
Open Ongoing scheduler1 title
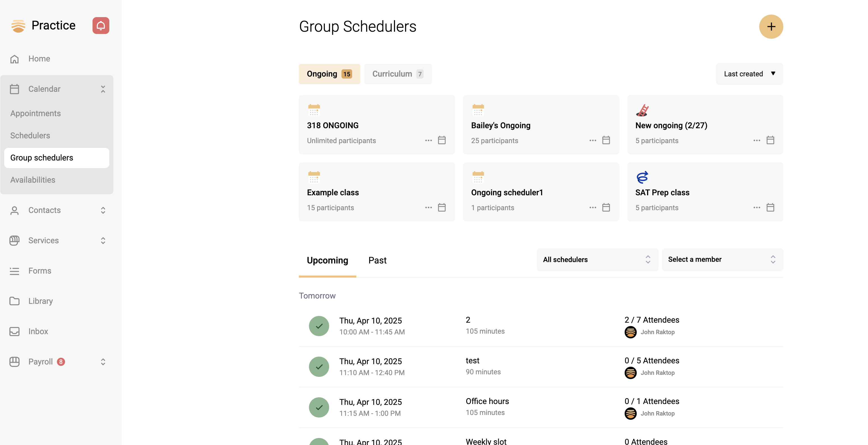click(x=507, y=192)
